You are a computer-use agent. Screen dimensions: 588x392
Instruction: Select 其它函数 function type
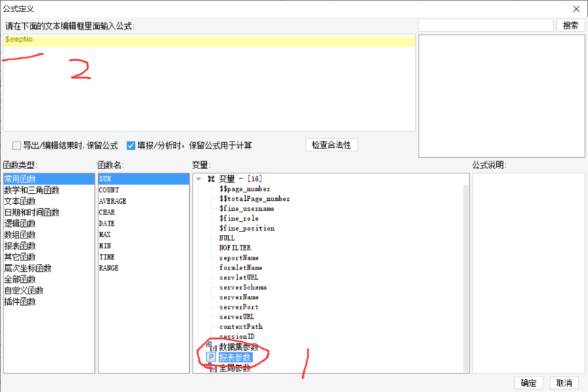(49, 258)
